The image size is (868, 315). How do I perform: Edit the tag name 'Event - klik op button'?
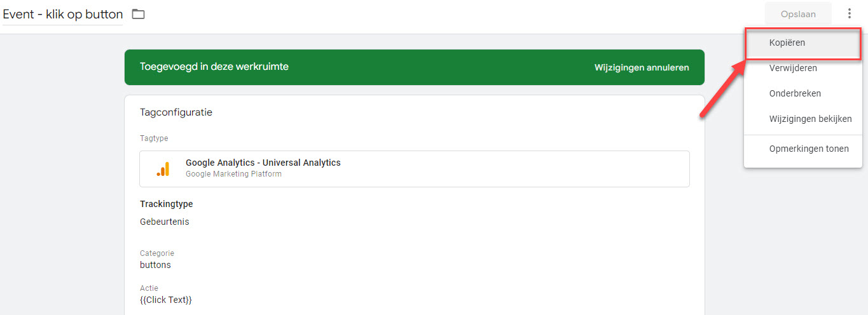[63, 14]
